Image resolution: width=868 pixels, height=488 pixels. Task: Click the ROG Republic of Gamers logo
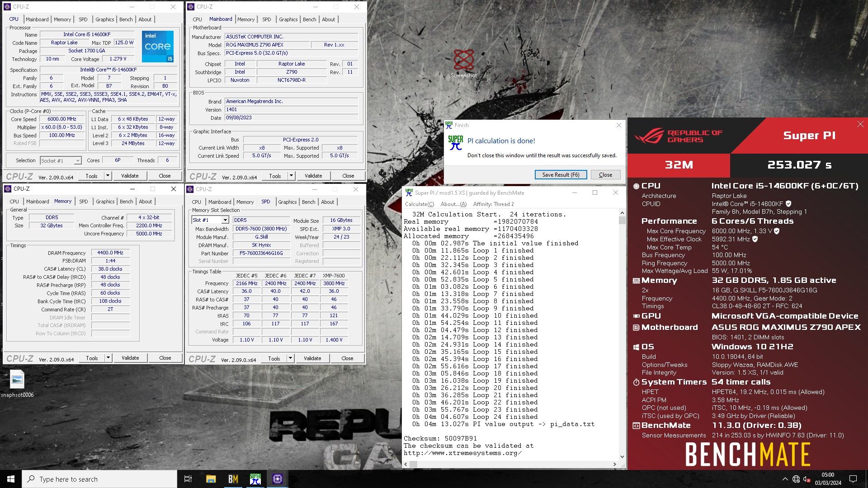[x=679, y=136]
